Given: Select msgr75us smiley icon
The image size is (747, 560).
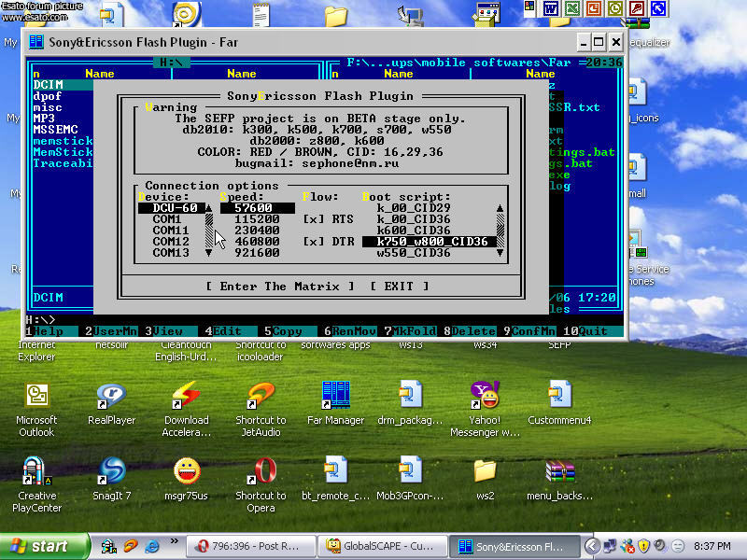Looking at the screenshot, I should point(186,478).
